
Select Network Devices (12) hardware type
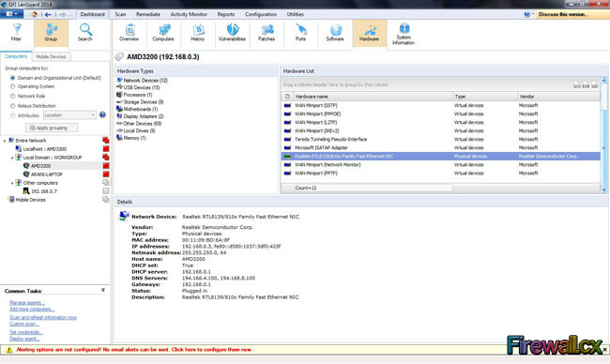(x=145, y=80)
